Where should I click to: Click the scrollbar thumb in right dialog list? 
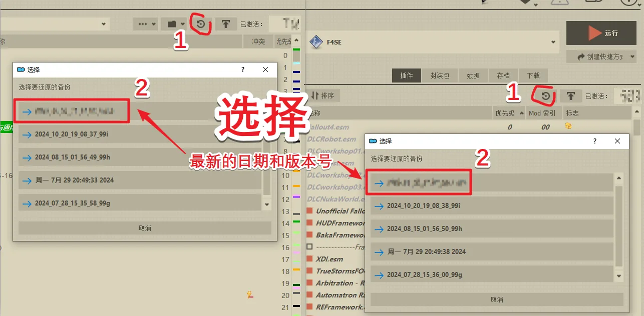click(x=619, y=226)
